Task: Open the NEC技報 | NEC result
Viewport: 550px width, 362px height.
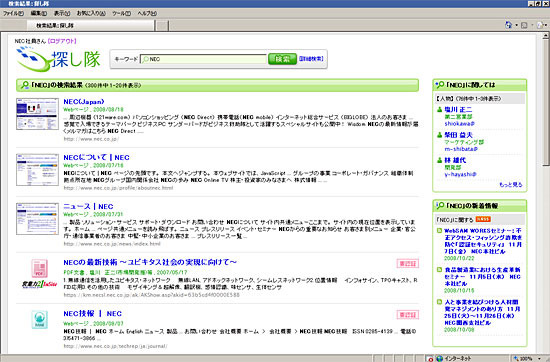Action: tap(93, 314)
